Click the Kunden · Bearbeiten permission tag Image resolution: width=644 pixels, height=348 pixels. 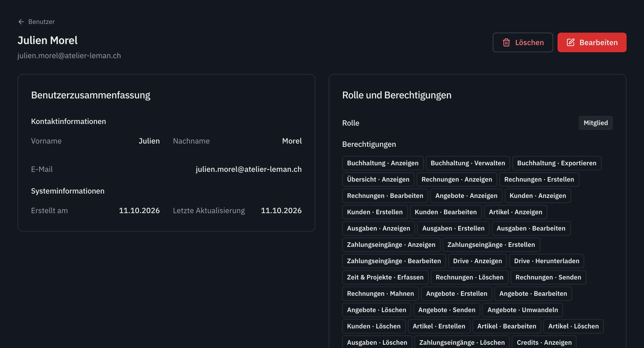pyautogui.click(x=446, y=212)
